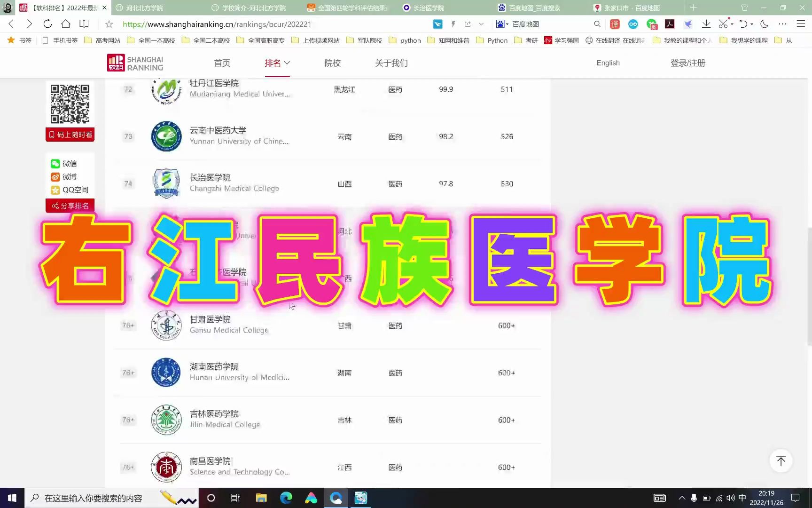Click the taskbar search box

(x=112, y=498)
